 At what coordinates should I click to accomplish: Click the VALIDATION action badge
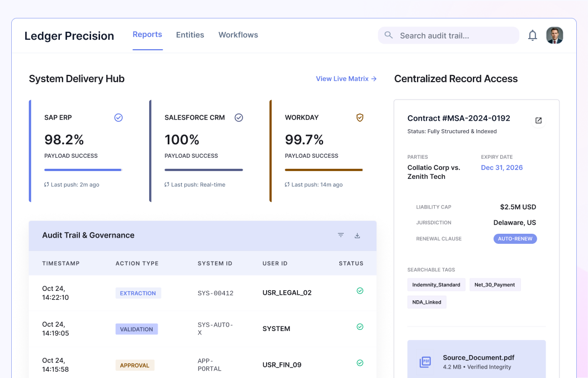pyautogui.click(x=136, y=329)
